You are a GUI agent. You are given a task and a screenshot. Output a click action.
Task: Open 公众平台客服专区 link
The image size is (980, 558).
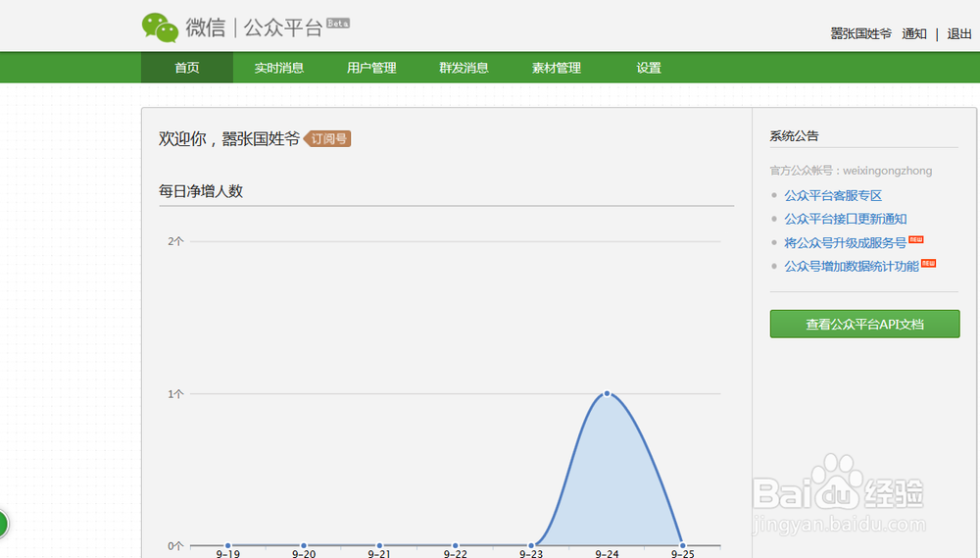(x=833, y=196)
